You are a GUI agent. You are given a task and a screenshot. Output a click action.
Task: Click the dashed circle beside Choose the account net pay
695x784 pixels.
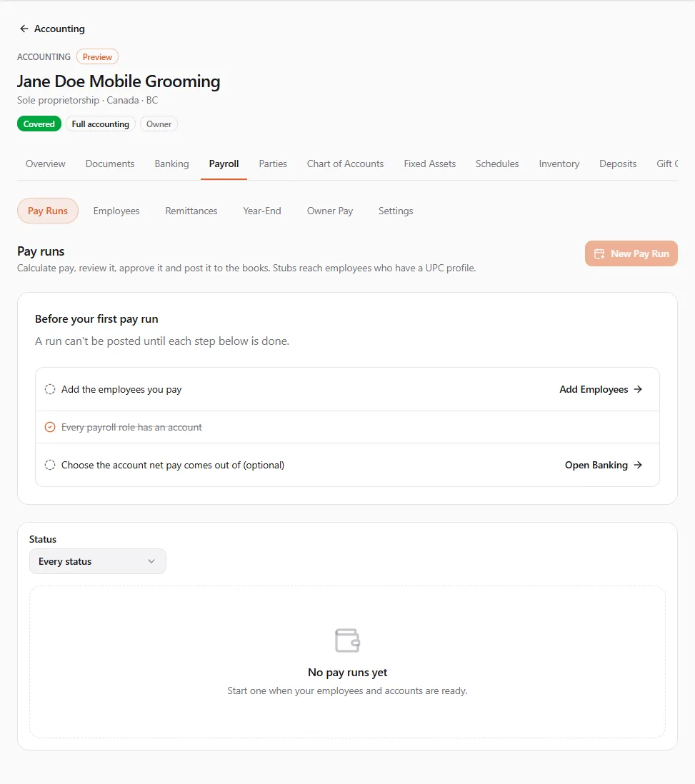pos(50,465)
